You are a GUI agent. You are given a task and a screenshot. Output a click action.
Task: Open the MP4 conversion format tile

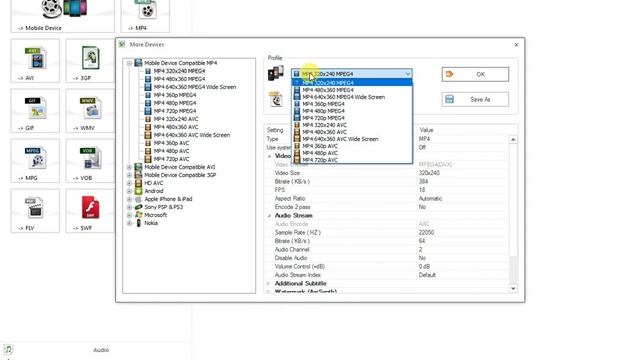[x=145, y=15]
